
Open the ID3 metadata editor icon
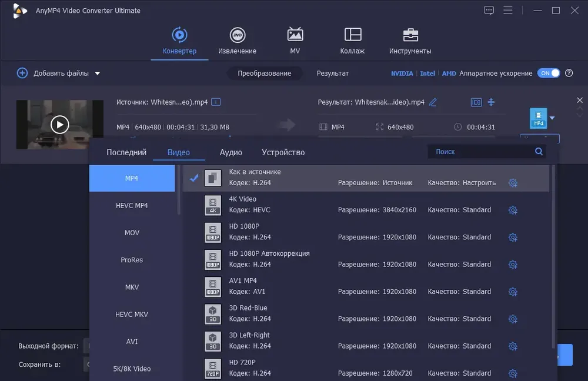click(476, 102)
